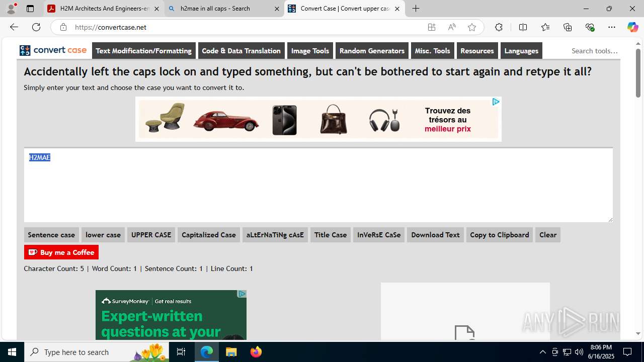Click the address bar URL

pyautogui.click(x=111, y=27)
